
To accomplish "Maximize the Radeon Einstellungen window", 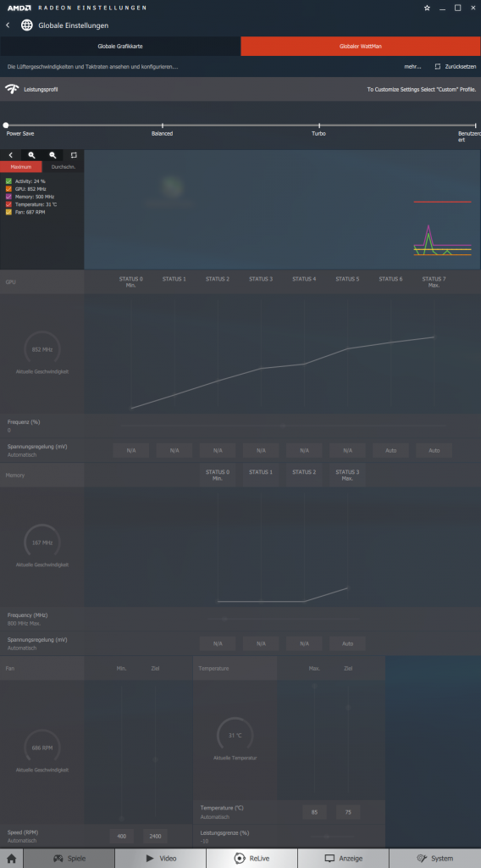I will [x=458, y=8].
